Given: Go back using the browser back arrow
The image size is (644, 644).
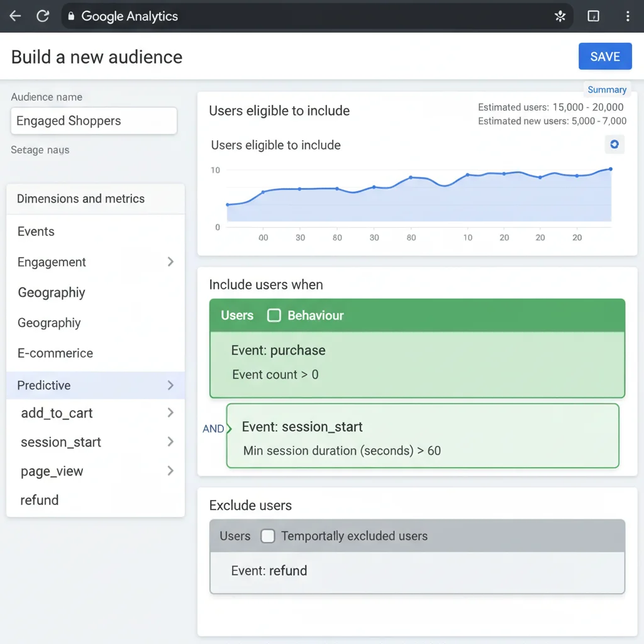Looking at the screenshot, I should point(15,16).
